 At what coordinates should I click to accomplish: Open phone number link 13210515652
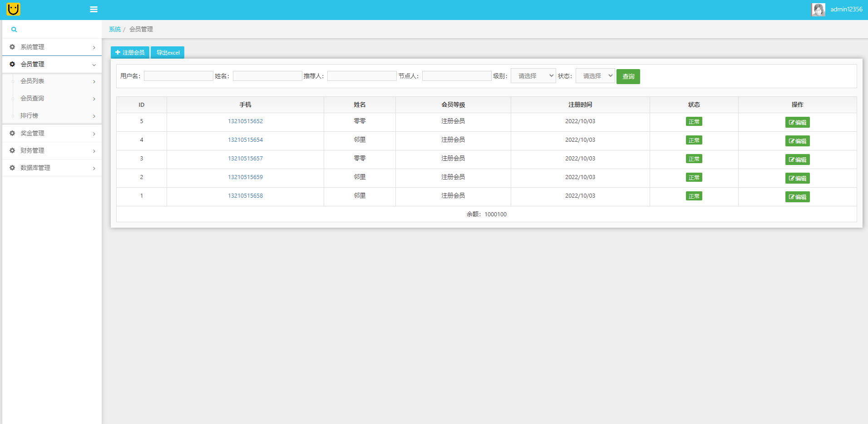245,121
